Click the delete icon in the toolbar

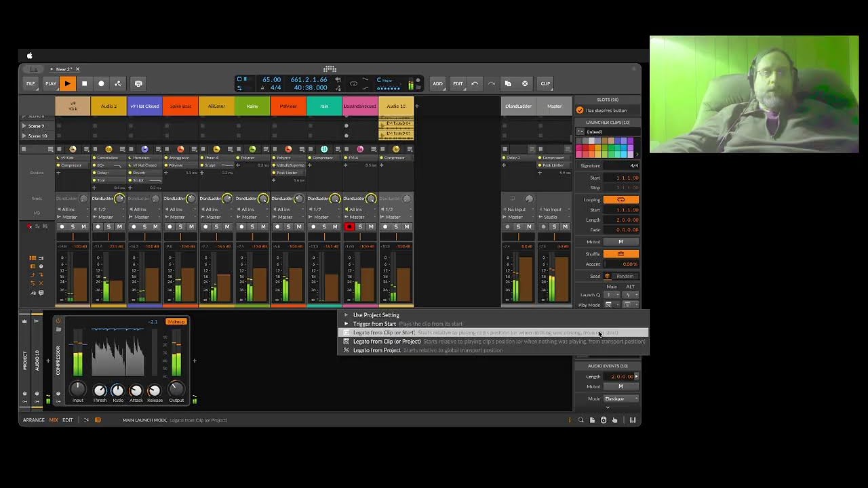[525, 83]
